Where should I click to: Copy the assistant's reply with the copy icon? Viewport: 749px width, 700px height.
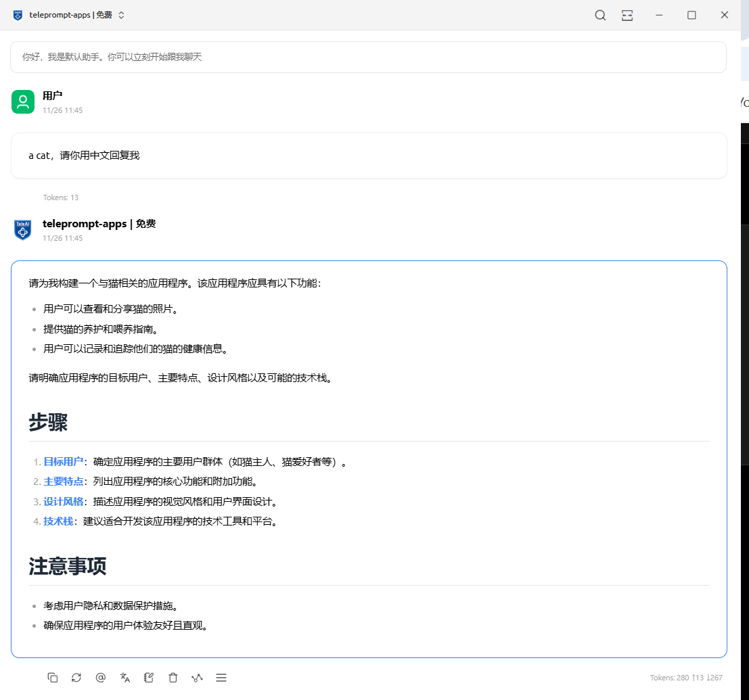point(53,678)
